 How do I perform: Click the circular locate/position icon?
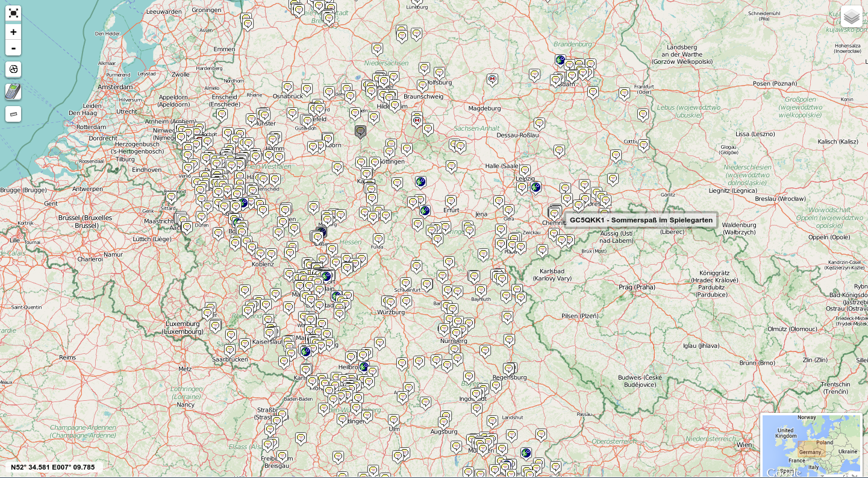tap(13, 69)
